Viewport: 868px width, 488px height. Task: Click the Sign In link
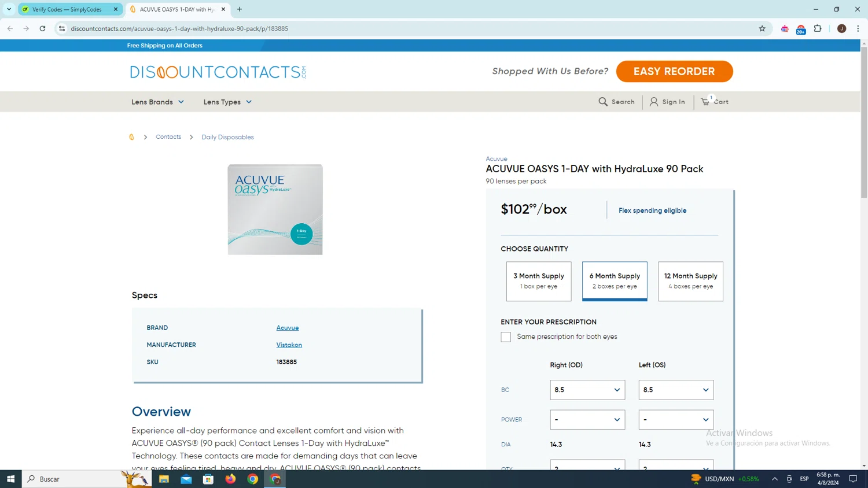pos(674,102)
